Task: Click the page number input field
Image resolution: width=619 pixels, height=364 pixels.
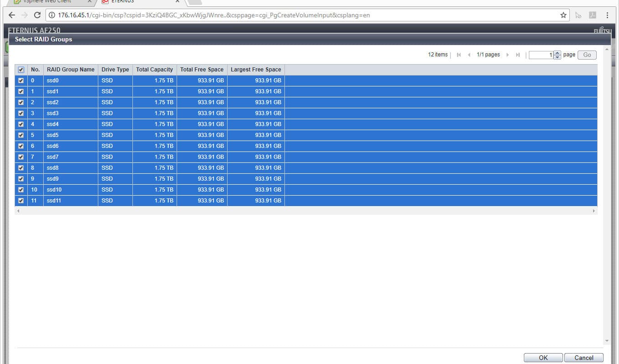Action: (x=542, y=55)
